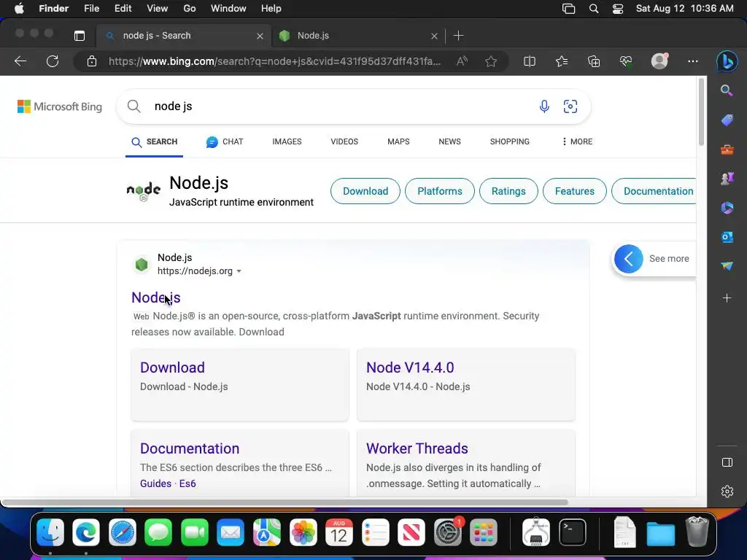Screen dimensions: 747x560
Task: Select node js - Search tab
Action: coord(183,36)
